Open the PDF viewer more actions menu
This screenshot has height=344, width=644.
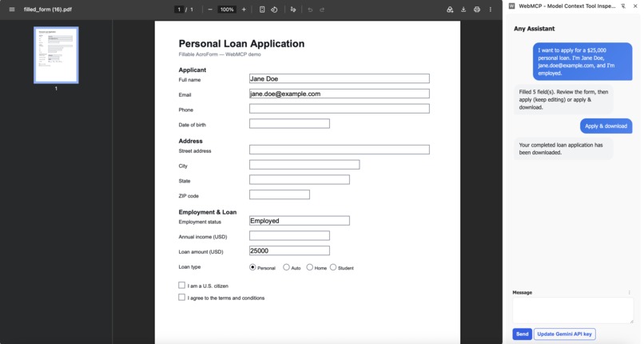tap(490, 9)
